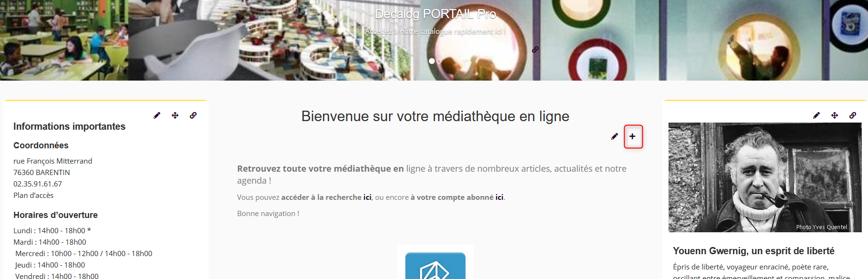Select the first slide indicator dot
This screenshot has height=279, width=868.
point(432,61)
